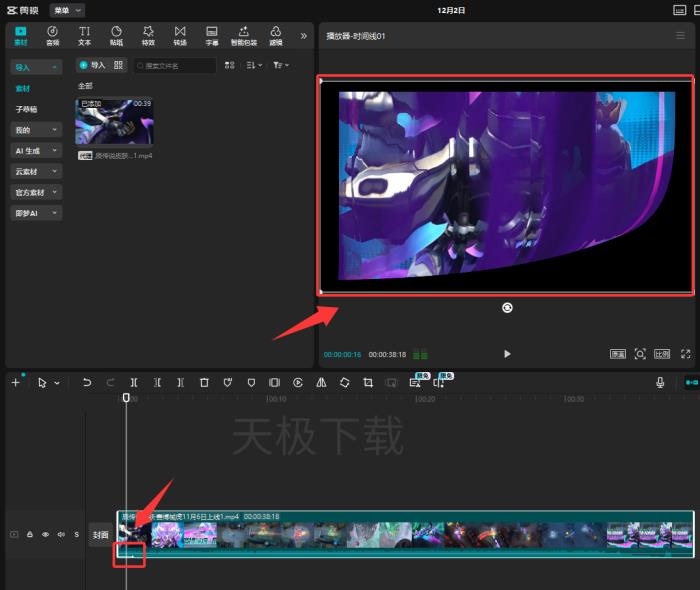Click the rotate icon in timeline toolbar
Image resolution: width=700 pixels, height=590 pixels.
pyautogui.click(x=344, y=383)
